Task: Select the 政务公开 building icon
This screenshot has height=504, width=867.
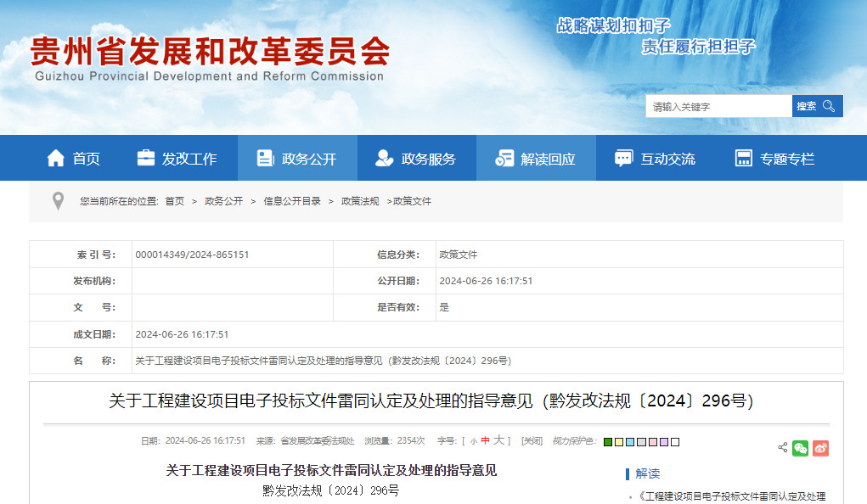Action: pos(265,157)
